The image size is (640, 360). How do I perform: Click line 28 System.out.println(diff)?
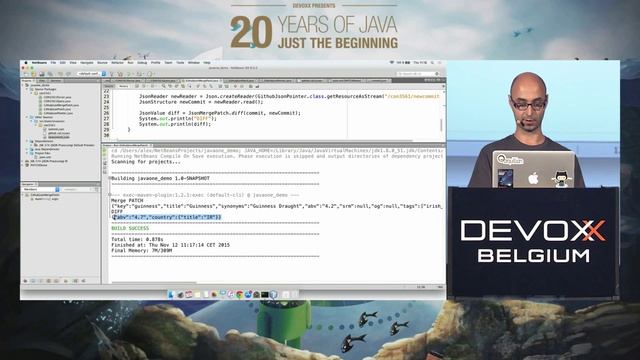tap(175, 124)
